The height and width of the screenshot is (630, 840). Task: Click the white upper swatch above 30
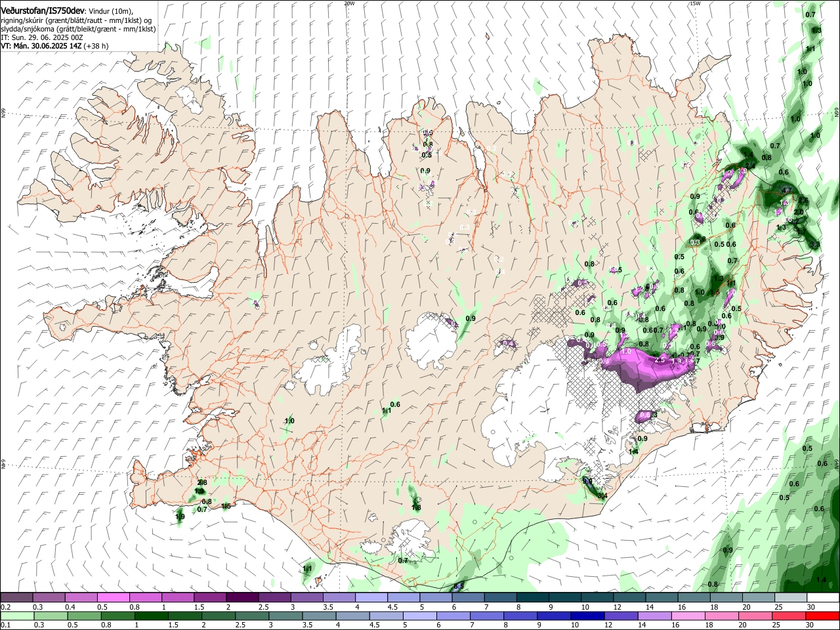823,598
